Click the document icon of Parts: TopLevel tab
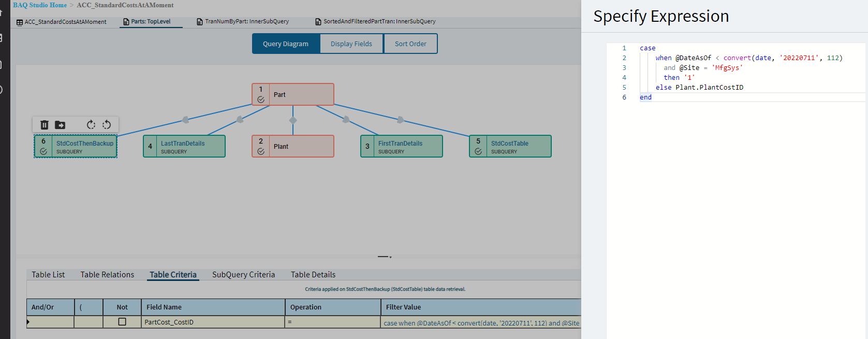The height and width of the screenshot is (339, 868). click(126, 22)
